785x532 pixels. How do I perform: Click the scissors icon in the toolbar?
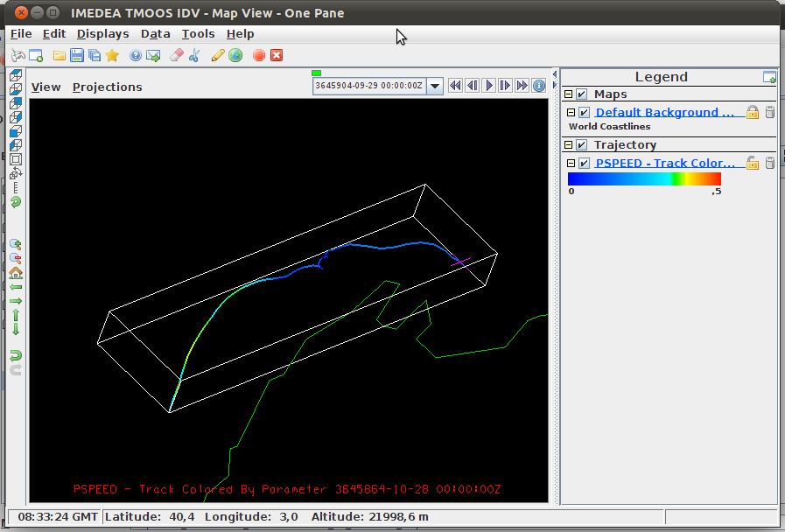[194, 56]
